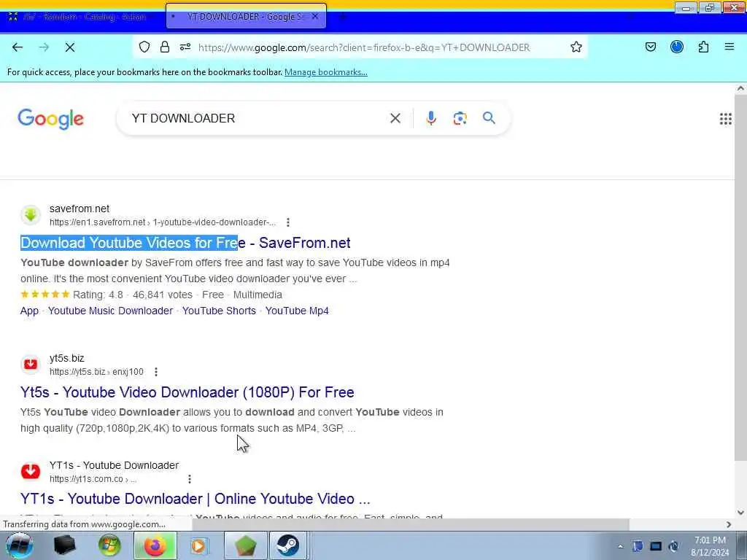Clear the Google search box with X
747x560 pixels.
[395, 118]
